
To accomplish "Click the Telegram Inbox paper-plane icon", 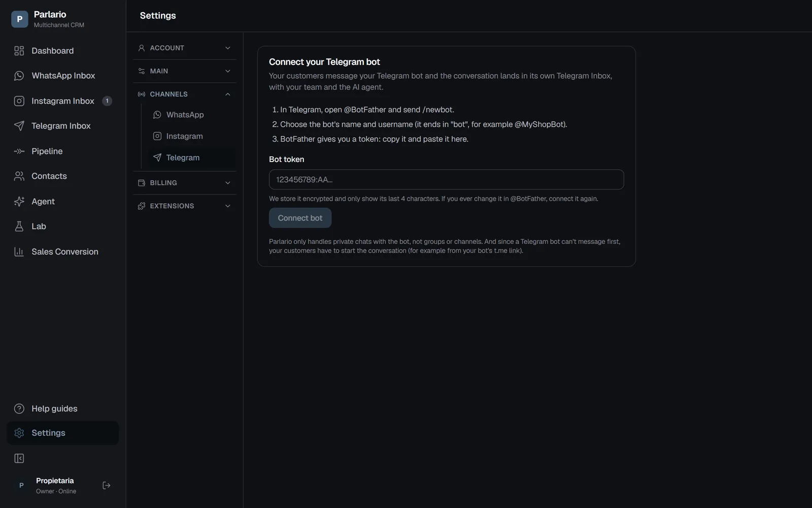I will tap(19, 126).
